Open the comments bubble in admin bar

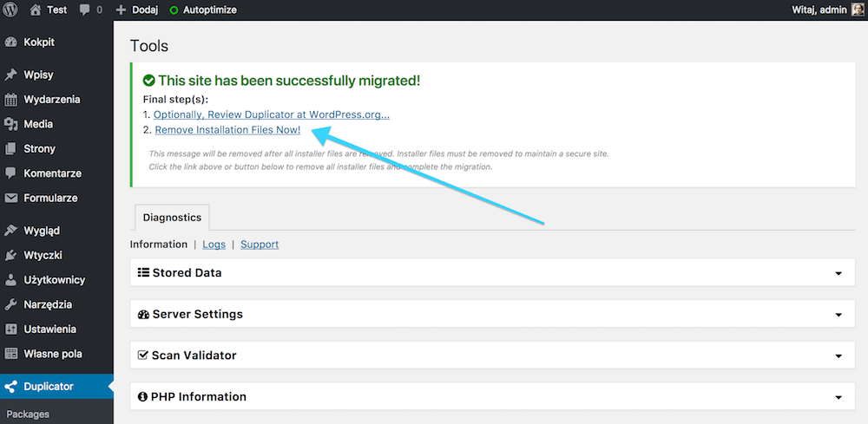[85, 10]
